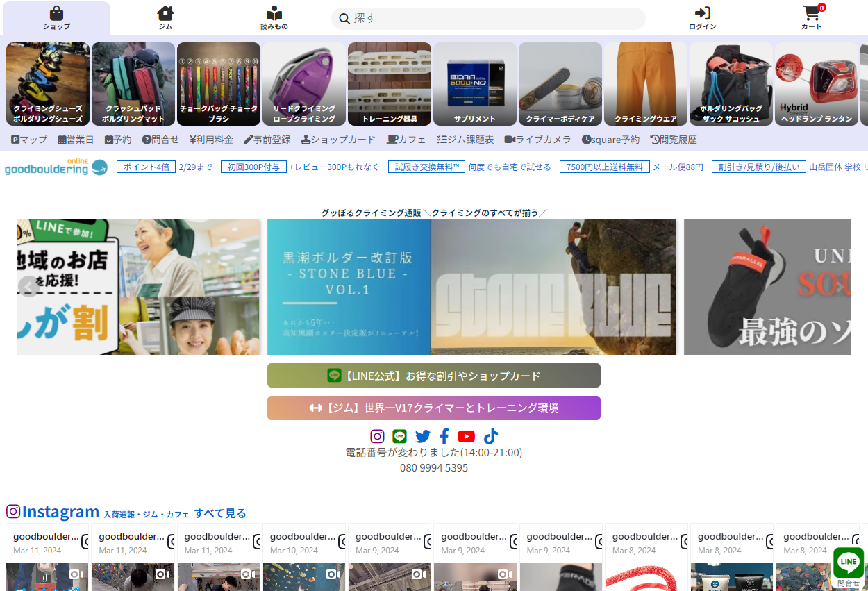
Task: Open the チョークバッグ チョーク ブラシ category
Action: coord(219,84)
